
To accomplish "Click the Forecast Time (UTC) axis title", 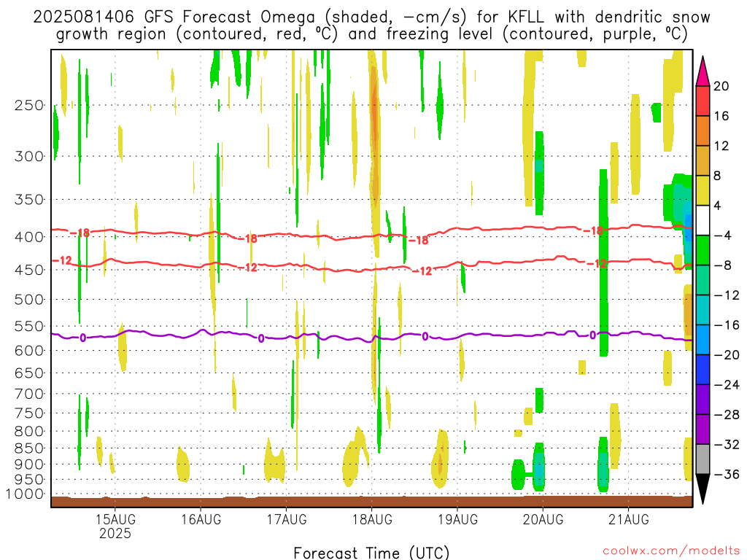I will pos(371,553).
